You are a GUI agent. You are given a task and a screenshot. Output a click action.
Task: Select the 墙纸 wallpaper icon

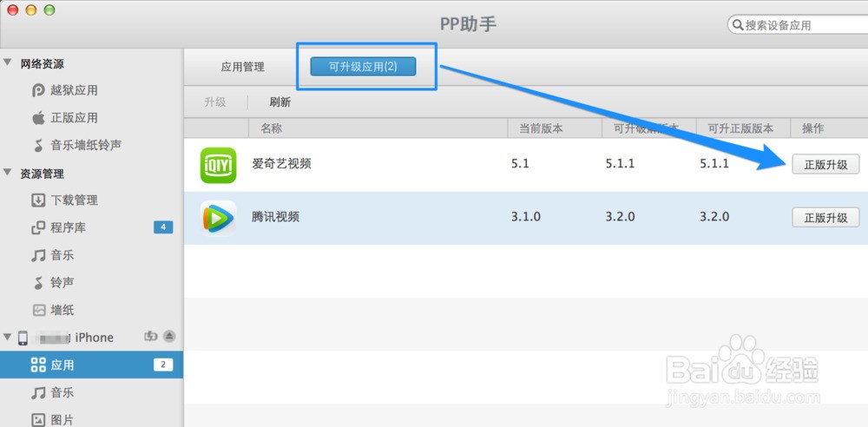pos(38,310)
